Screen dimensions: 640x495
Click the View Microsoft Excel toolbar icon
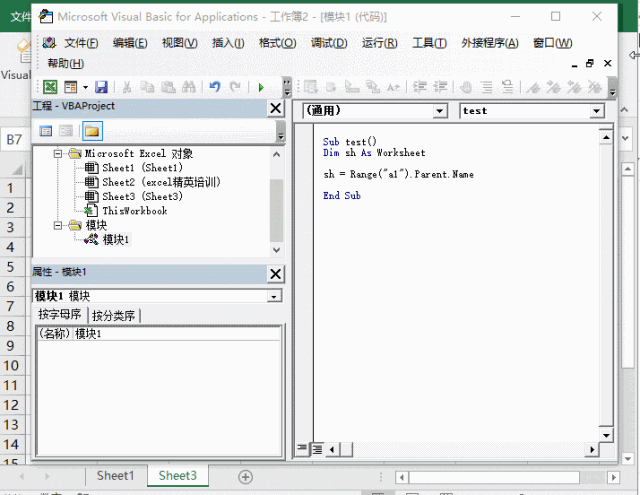(x=50, y=87)
